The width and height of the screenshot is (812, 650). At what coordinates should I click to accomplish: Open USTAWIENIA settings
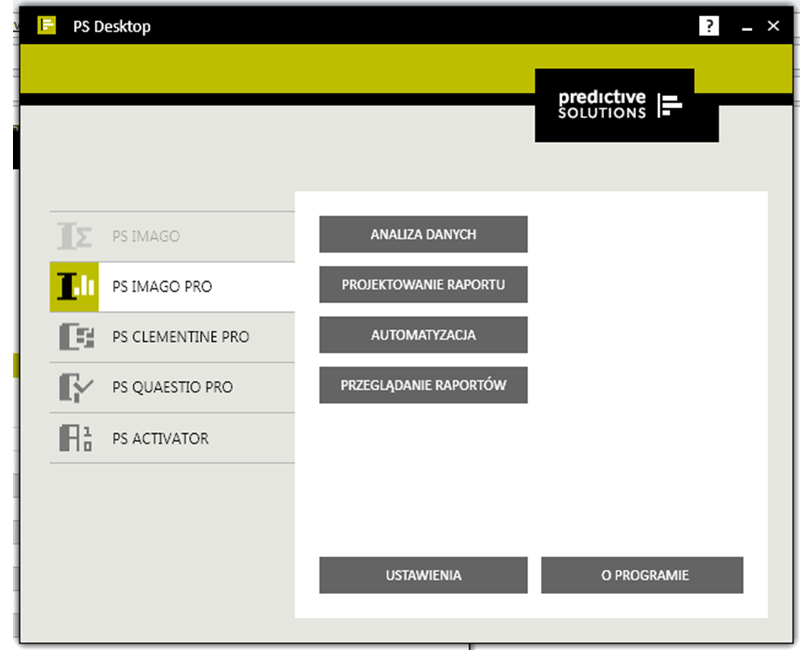[423, 575]
